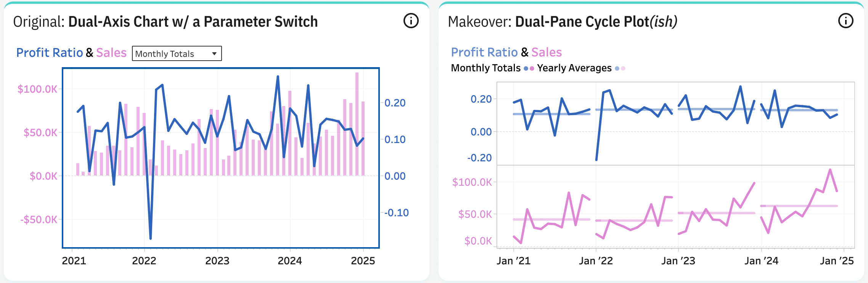
Task: Click the dropdown arrow beside Monthly Totals
Action: (x=214, y=54)
